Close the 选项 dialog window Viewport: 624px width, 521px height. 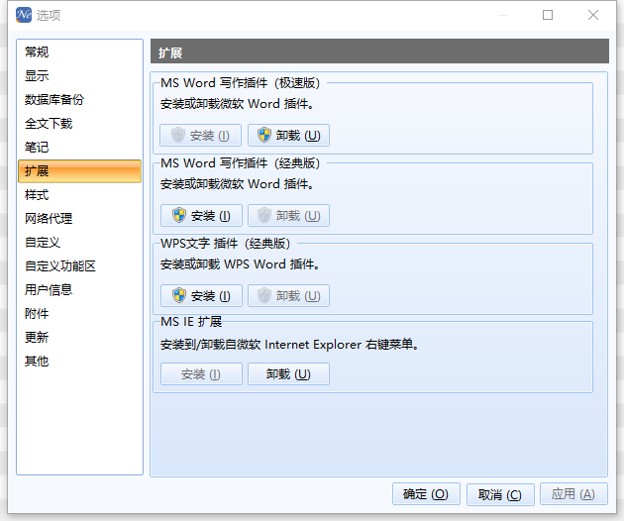[593, 15]
